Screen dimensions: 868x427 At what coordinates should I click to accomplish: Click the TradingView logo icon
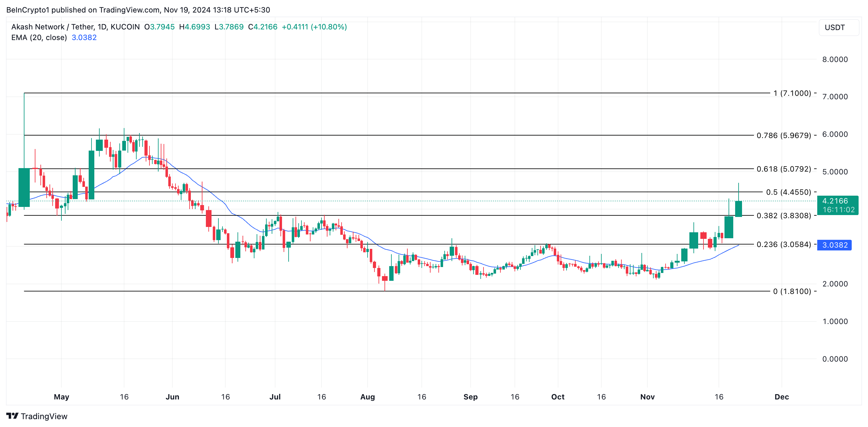point(12,416)
